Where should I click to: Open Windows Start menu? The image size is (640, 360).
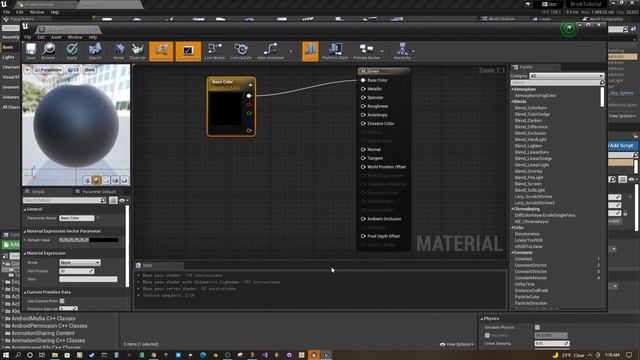point(6,355)
